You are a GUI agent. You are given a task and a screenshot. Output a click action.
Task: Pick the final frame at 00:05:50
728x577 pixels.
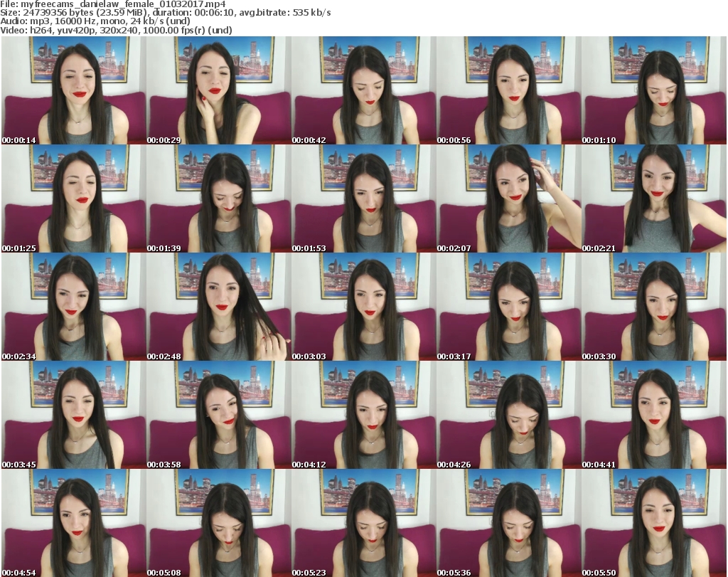point(654,523)
